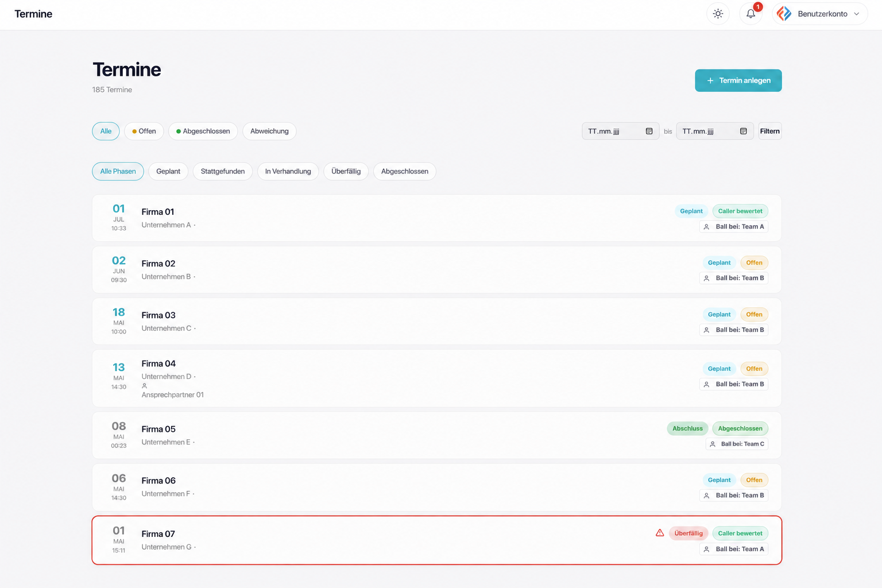Click the person icon in Firma 02 Ball bei
The height and width of the screenshot is (588, 882).
click(x=707, y=278)
